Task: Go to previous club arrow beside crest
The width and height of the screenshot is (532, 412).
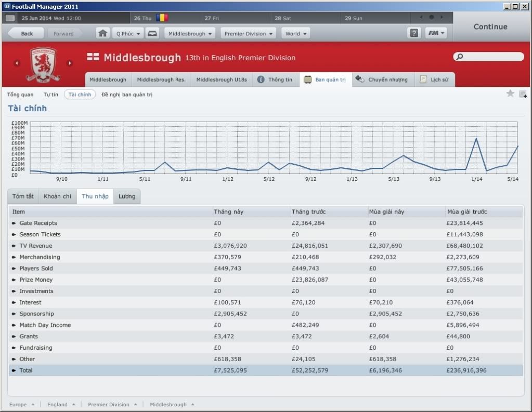Action: pyautogui.click(x=17, y=63)
